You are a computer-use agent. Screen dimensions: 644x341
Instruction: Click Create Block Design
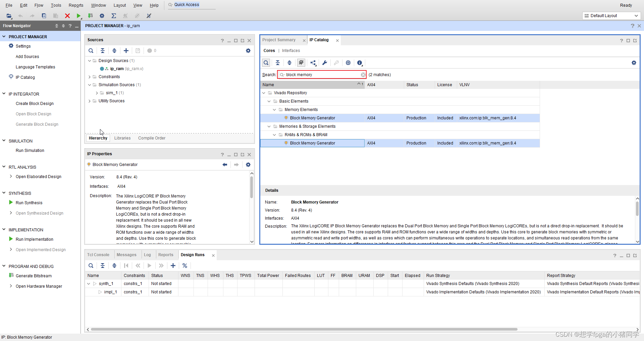[35, 104]
